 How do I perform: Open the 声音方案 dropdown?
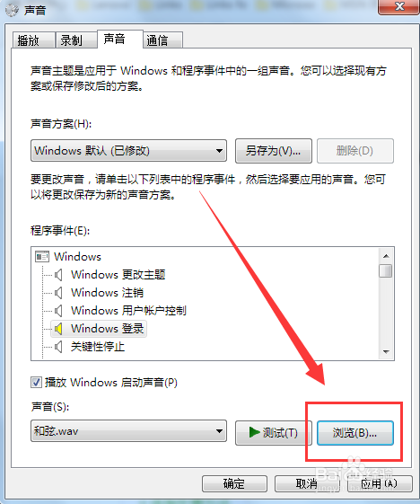tap(128, 150)
